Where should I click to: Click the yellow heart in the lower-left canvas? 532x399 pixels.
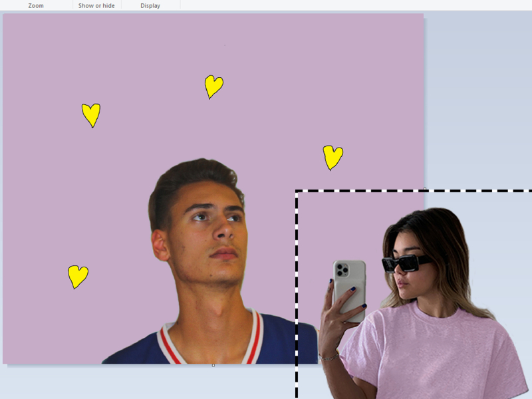(x=78, y=275)
